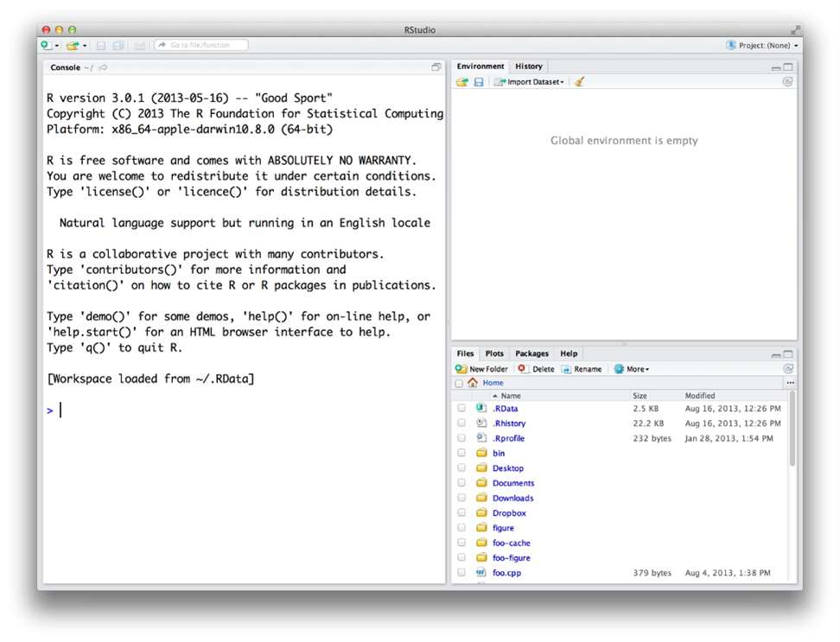This screenshot has height=642, width=840.
Task: Refresh the Environment pane
Action: pos(787,82)
